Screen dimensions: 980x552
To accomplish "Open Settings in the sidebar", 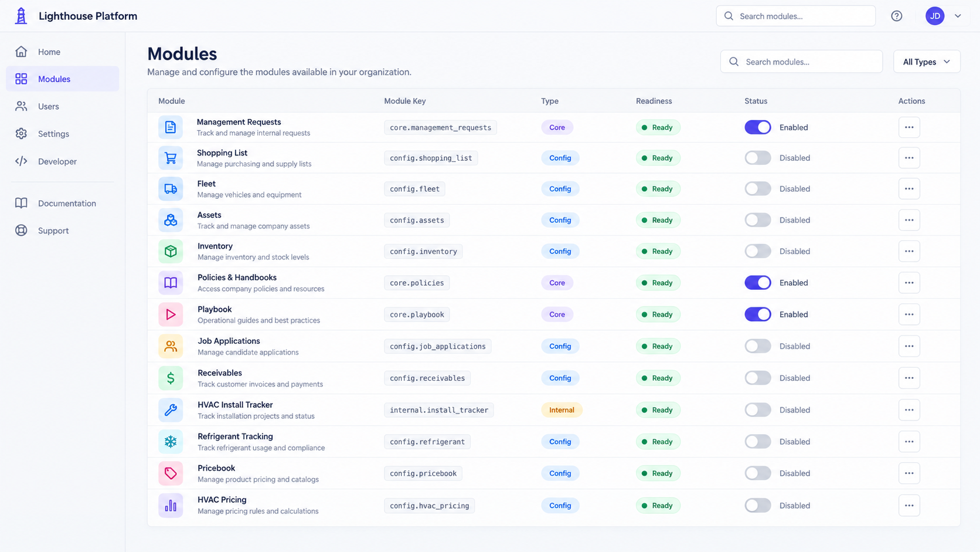I will click(62, 134).
